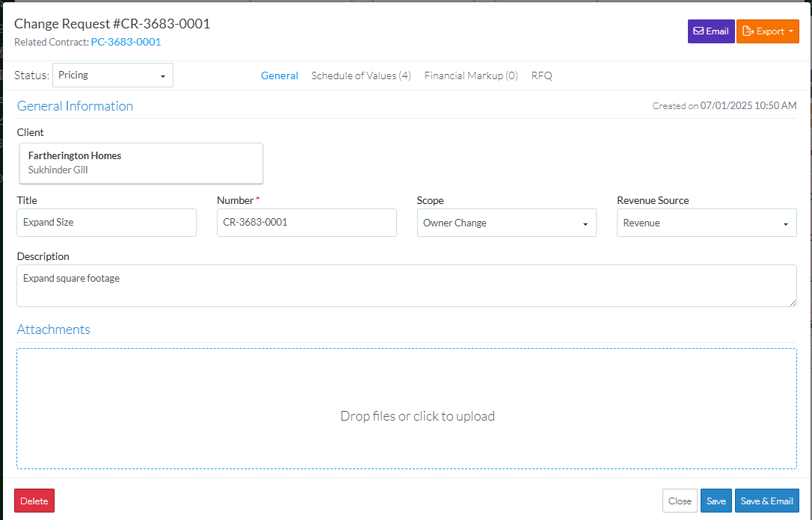Select the Fartherington Homes client card
Image resolution: width=812 pixels, height=520 pixels.
141,163
